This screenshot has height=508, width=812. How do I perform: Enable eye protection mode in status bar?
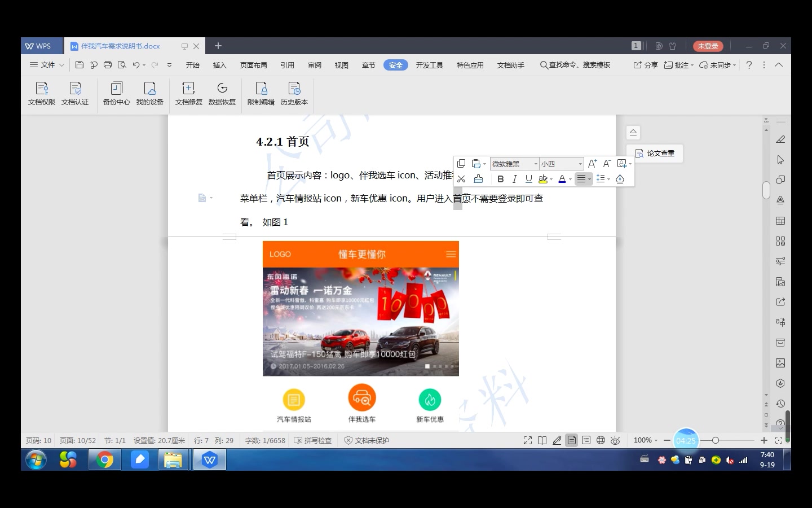click(615, 440)
